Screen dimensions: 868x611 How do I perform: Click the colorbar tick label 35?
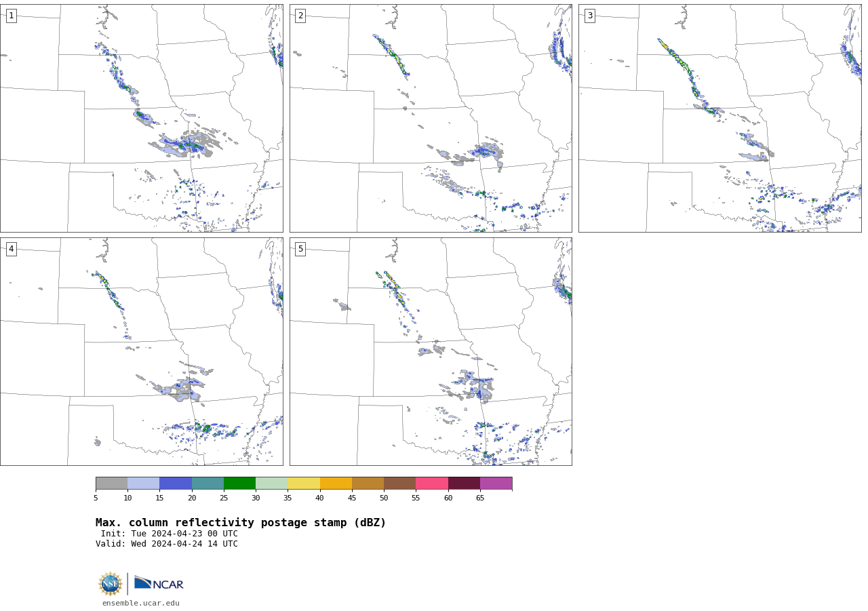click(x=288, y=498)
